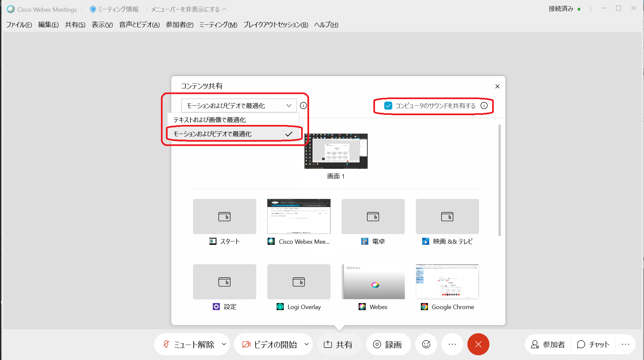Select the Google Chrome window thumbnail
The image size is (644, 360).
447,282
